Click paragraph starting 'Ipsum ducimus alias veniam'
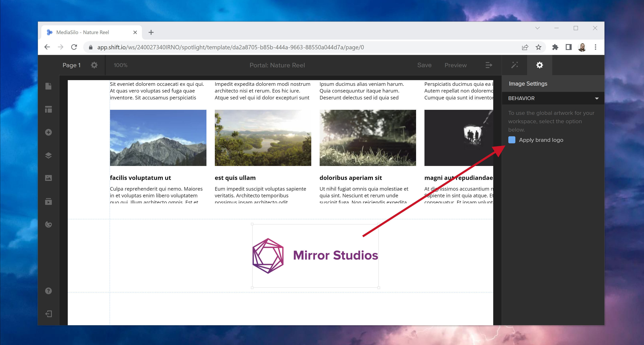This screenshot has height=345, width=644. point(362,91)
